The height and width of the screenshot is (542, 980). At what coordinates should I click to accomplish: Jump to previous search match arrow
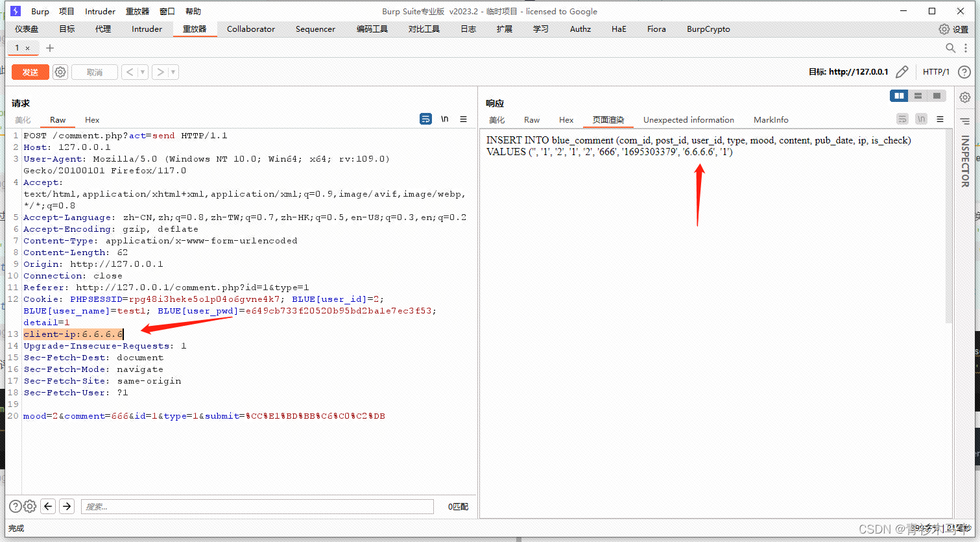point(48,506)
